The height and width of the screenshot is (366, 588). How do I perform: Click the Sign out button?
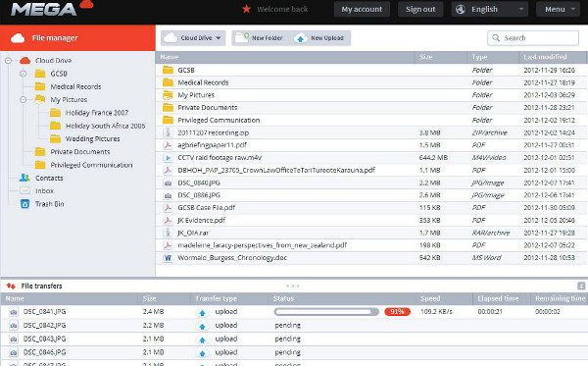(420, 10)
